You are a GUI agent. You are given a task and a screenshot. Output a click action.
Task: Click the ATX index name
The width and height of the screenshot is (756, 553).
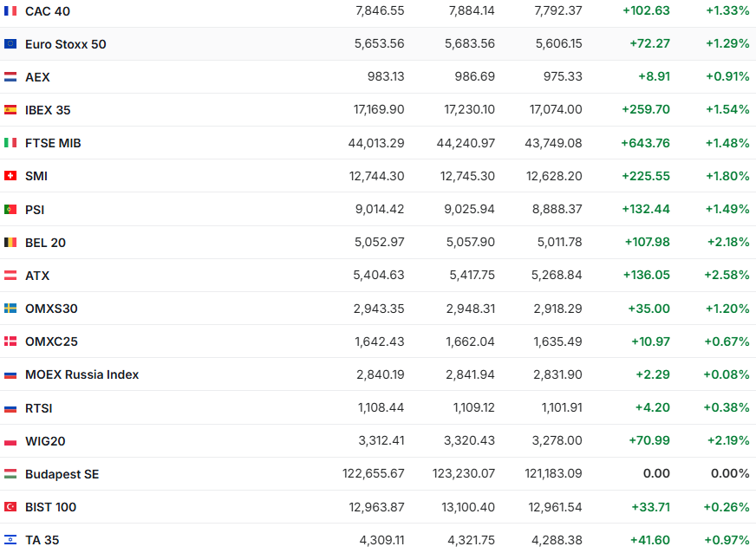[x=37, y=276]
